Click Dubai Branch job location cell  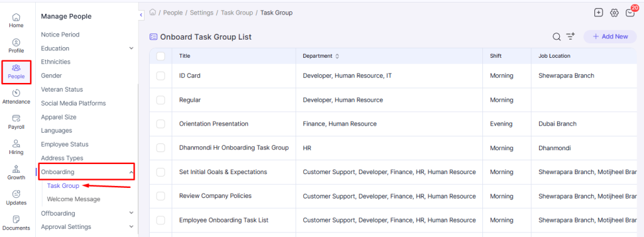[x=557, y=124]
